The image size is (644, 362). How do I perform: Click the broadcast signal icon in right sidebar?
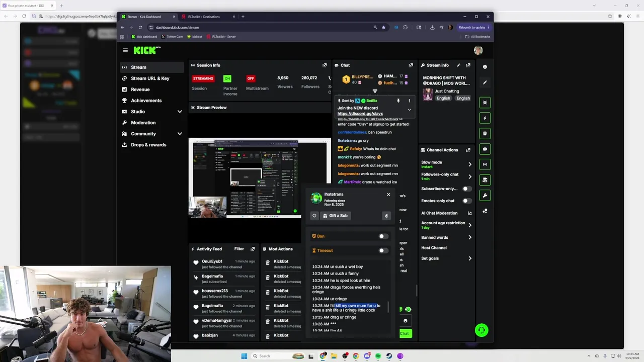coord(485,164)
